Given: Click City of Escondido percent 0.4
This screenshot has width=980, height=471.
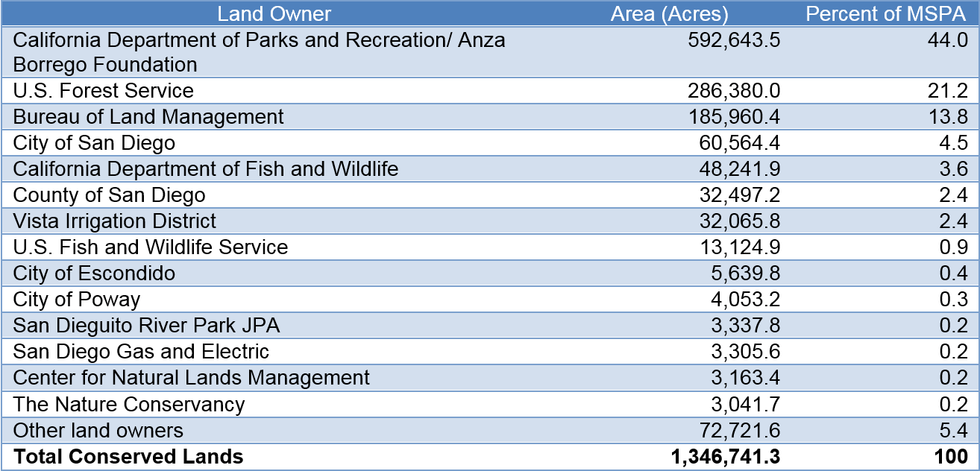Looking at the screenshot, I should [952, 274].
